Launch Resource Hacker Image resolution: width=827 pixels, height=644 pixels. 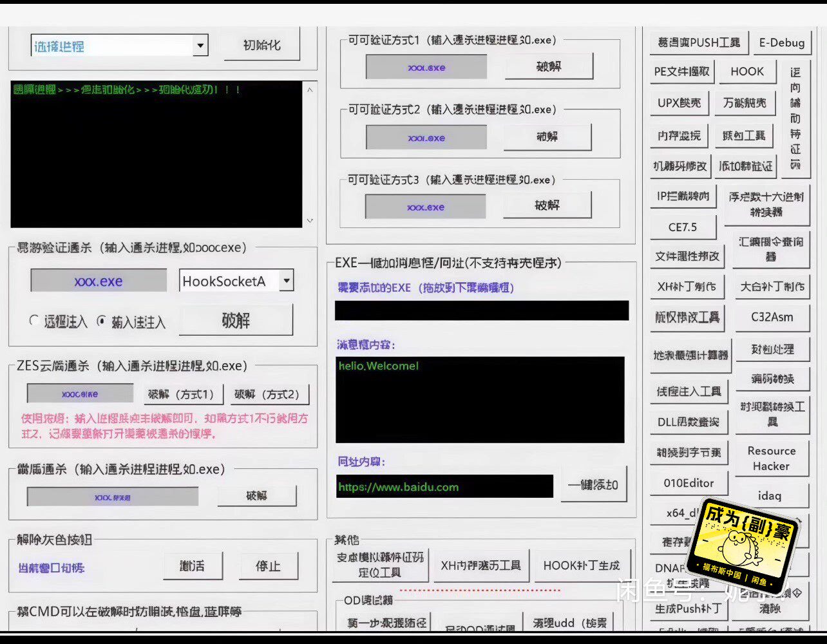772,459
